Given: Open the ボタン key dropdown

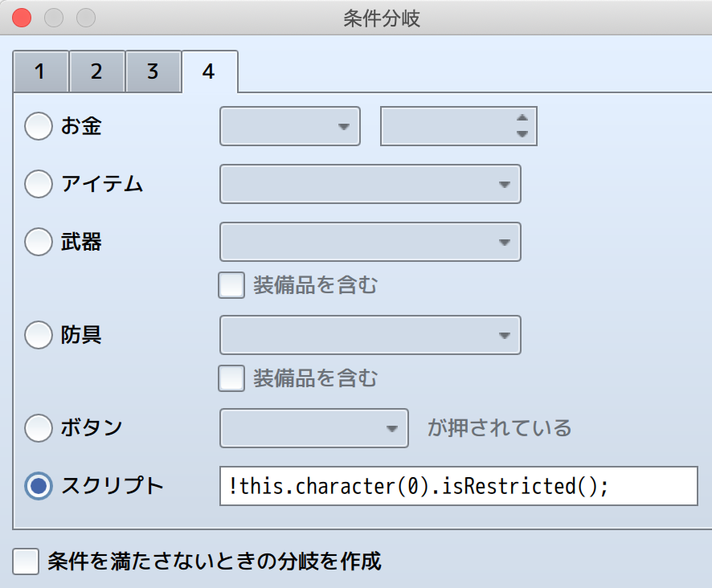Looking at the screenshot, I should [314, 428].
